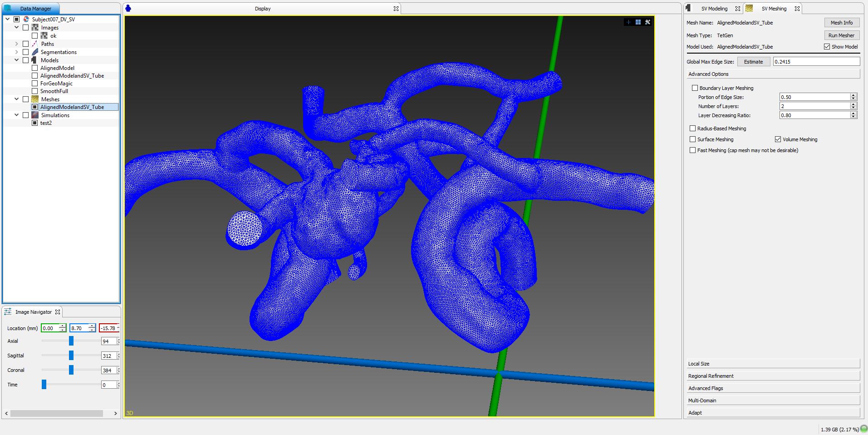
Task: Click the Coronal slice slider handle
Action: pyautogui.click(x=71, y=370)
